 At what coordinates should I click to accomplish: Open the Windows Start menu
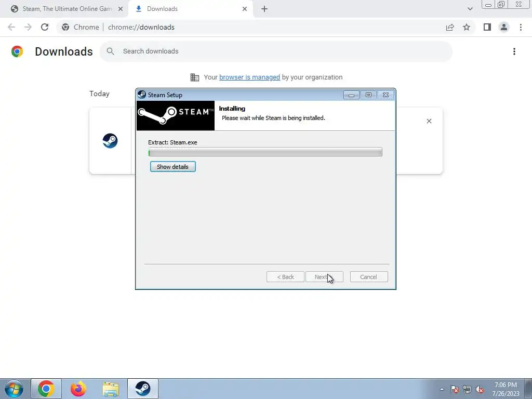point(14,389)
